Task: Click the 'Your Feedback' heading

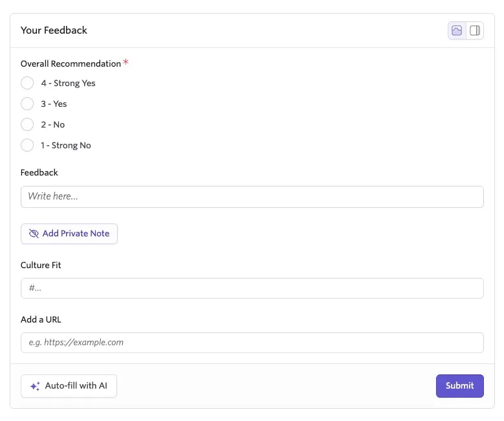Action: click(x=54, y=30)
